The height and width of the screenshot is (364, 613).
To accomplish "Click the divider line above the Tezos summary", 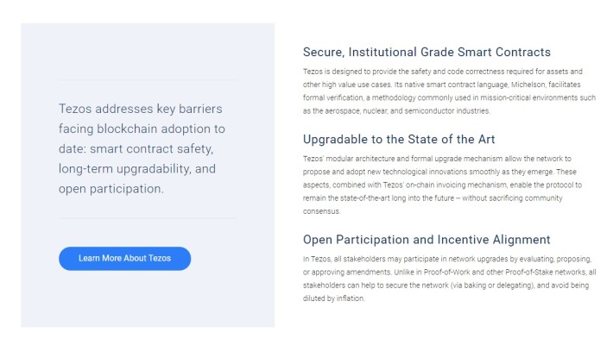I will [148, 80].
